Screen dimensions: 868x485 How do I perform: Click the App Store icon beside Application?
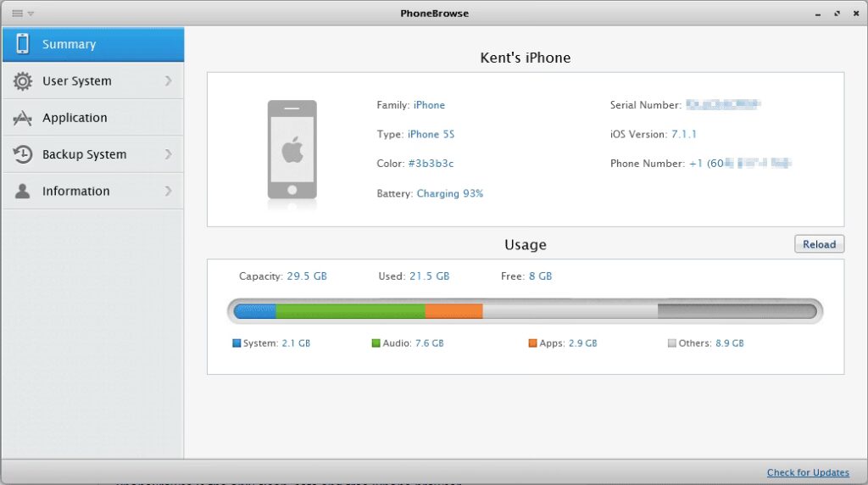pyautogui.click(x=23, y=118)
